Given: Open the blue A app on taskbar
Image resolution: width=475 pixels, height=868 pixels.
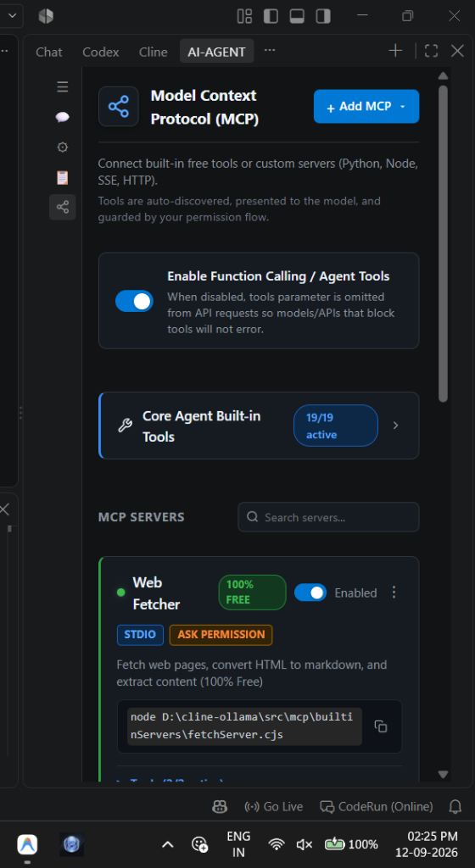Looking at the screenshot, I should pos(27,844).
